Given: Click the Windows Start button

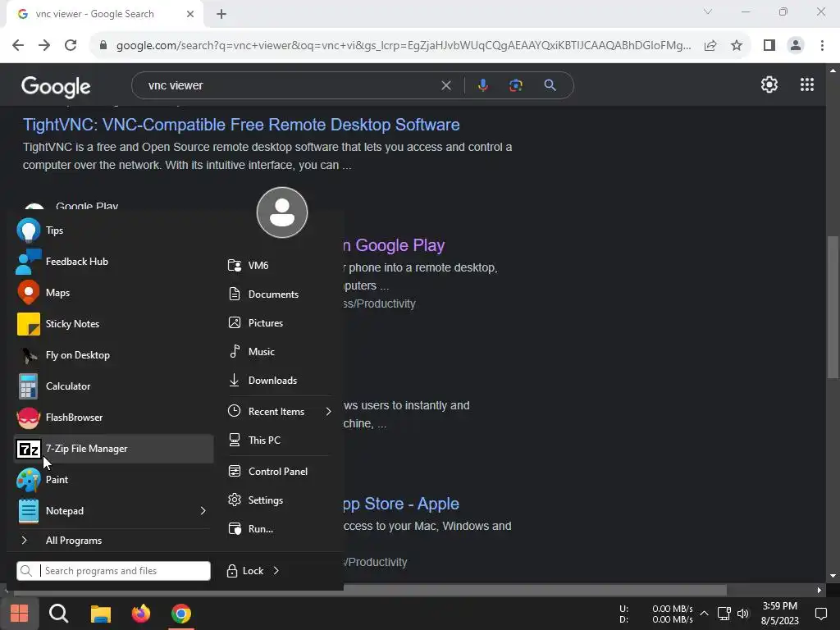Looking at the screenshot, I should tap(20, 614).
